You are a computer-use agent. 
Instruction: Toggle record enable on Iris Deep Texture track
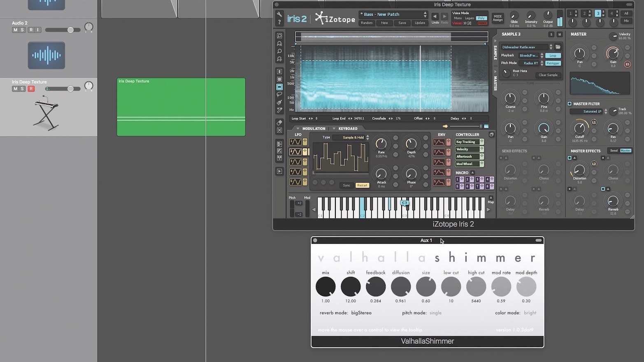pyautogui.click(x=31, y=89)
